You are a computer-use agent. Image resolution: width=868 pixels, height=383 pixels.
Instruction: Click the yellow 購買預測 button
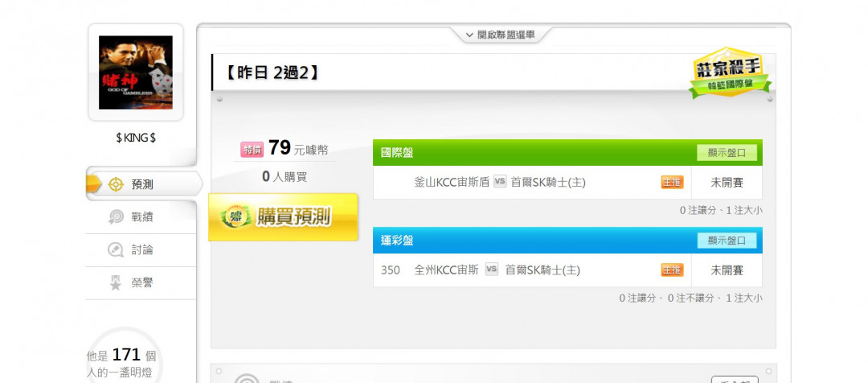[283, 216]
